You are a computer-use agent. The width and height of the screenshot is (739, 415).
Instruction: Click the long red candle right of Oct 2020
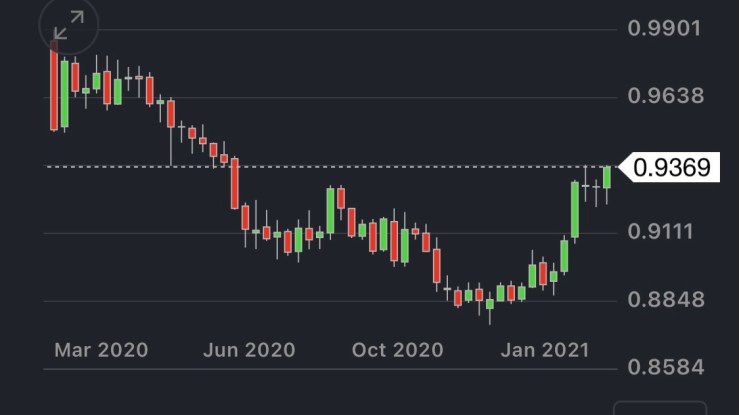(x=437, y=266)
